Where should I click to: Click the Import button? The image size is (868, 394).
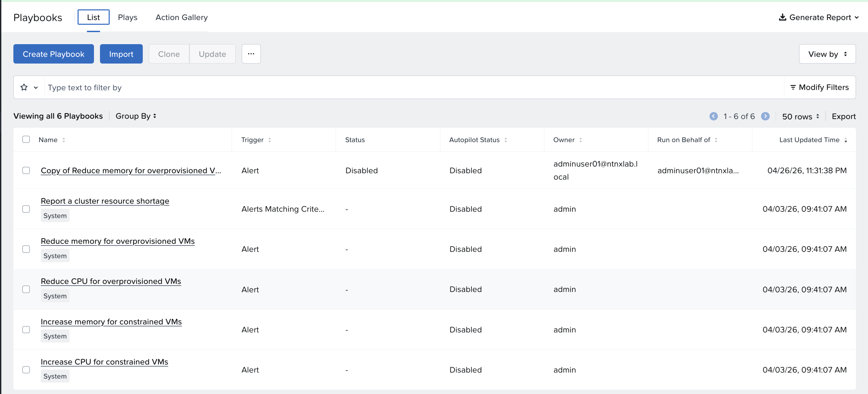point(121,54)
